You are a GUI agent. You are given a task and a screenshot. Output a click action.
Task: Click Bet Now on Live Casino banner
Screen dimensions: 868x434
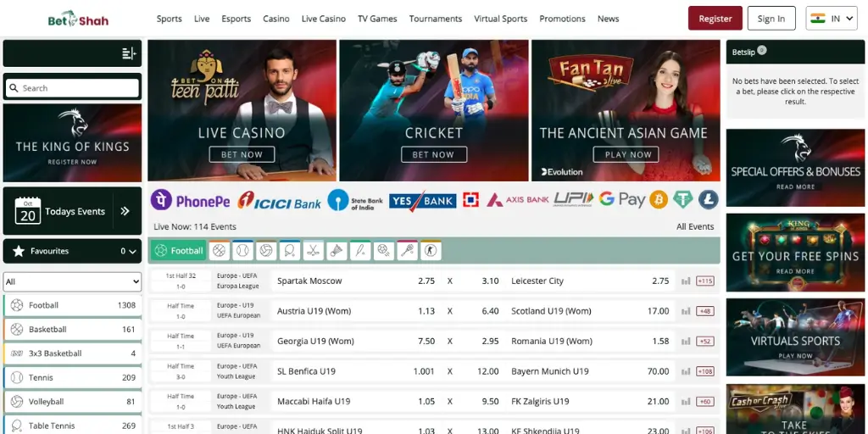242,154
